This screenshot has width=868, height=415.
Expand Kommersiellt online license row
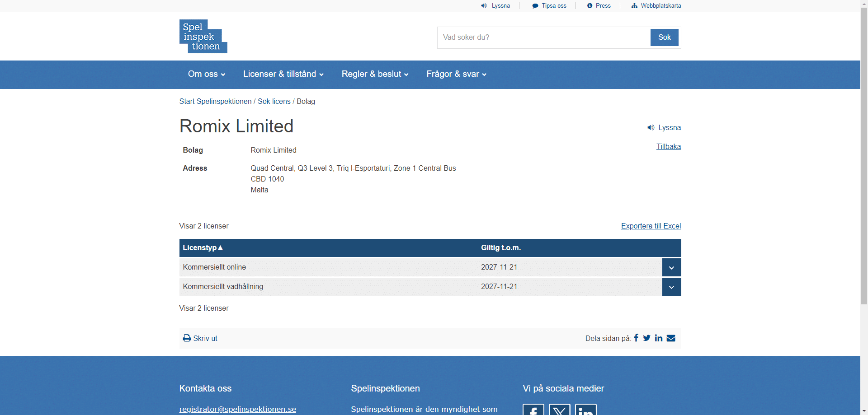point(671,267)
